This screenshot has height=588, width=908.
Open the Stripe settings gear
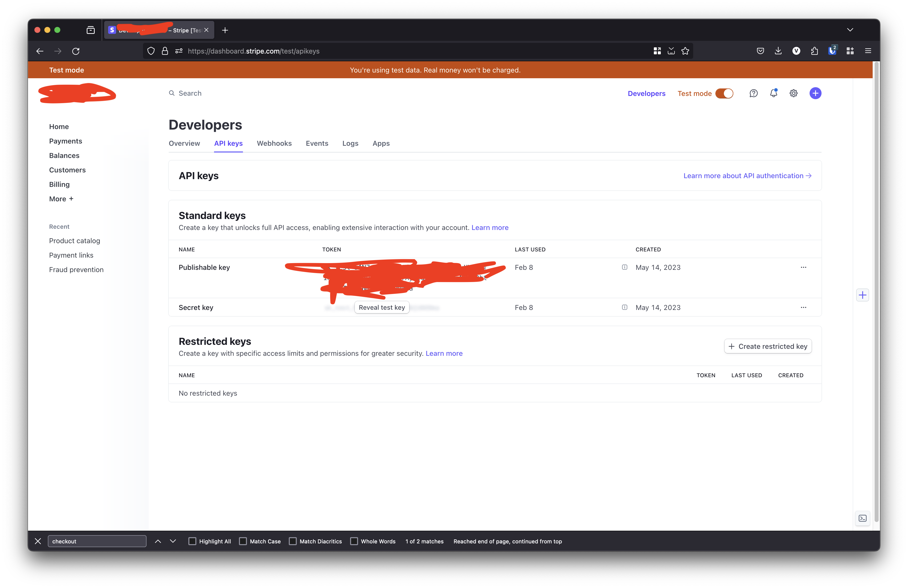point(794,93)
